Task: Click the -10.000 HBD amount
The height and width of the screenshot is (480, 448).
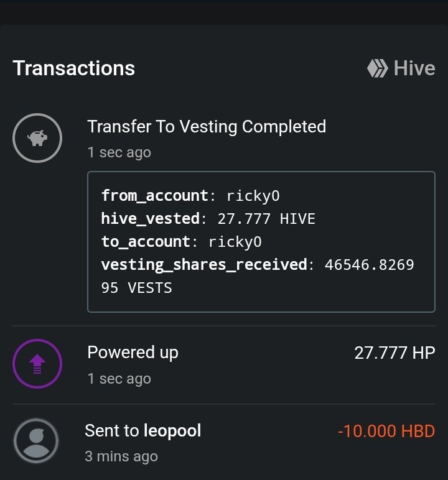Action: tap(386, 431)
